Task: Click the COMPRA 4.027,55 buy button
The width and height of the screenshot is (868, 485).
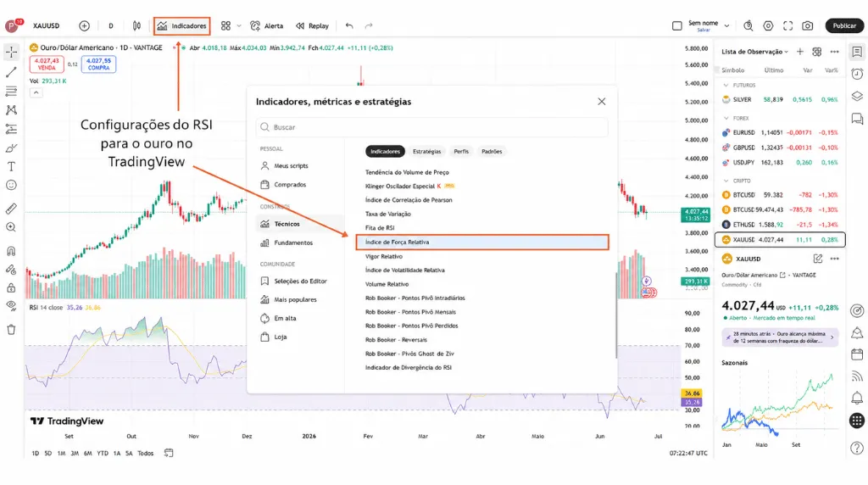Action: click(98, 64)
